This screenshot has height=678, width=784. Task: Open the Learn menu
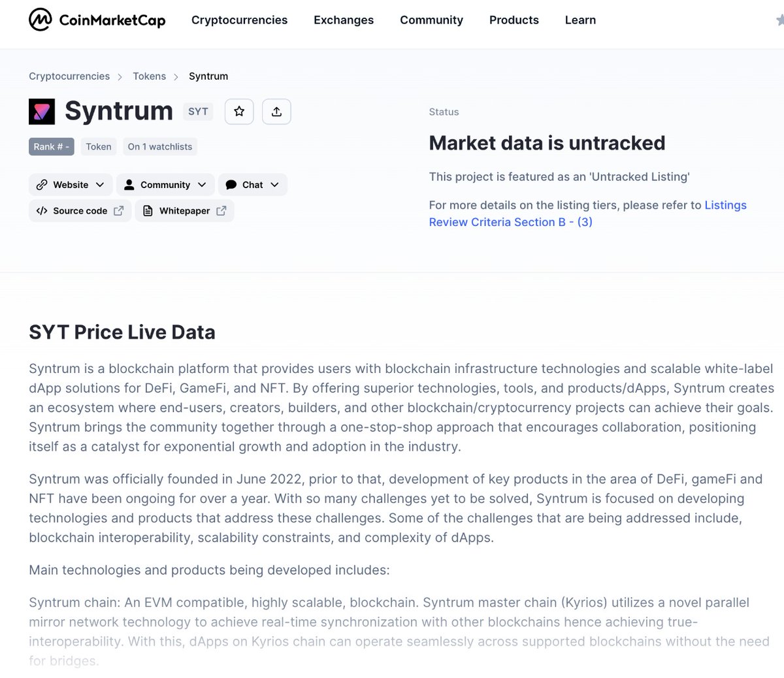580,20
